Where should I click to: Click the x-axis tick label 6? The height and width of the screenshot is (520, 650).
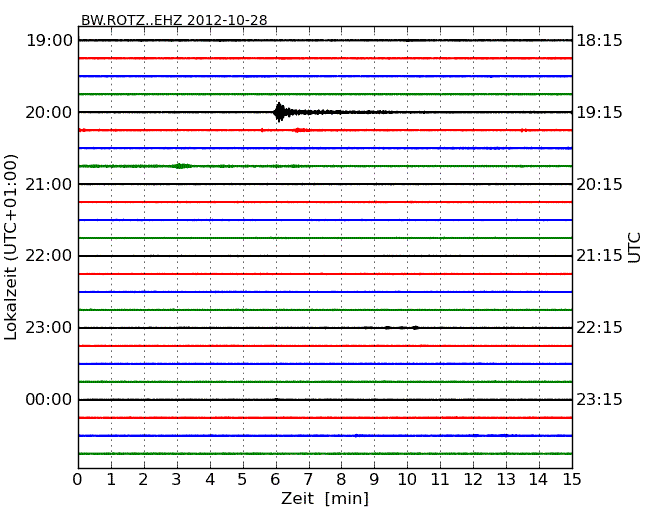(x=275, y=479)
